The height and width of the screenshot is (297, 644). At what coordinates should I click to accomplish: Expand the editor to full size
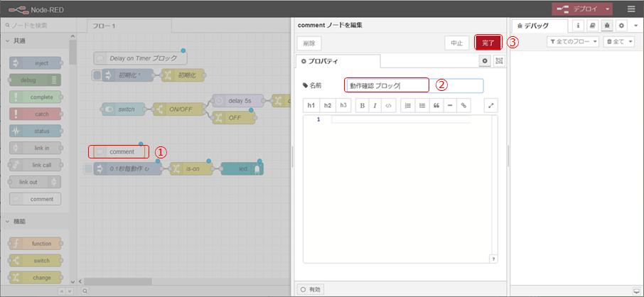491,105
